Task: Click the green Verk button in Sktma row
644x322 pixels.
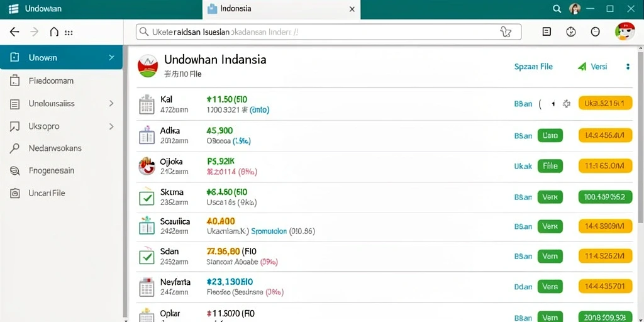Action: point(550,197)
